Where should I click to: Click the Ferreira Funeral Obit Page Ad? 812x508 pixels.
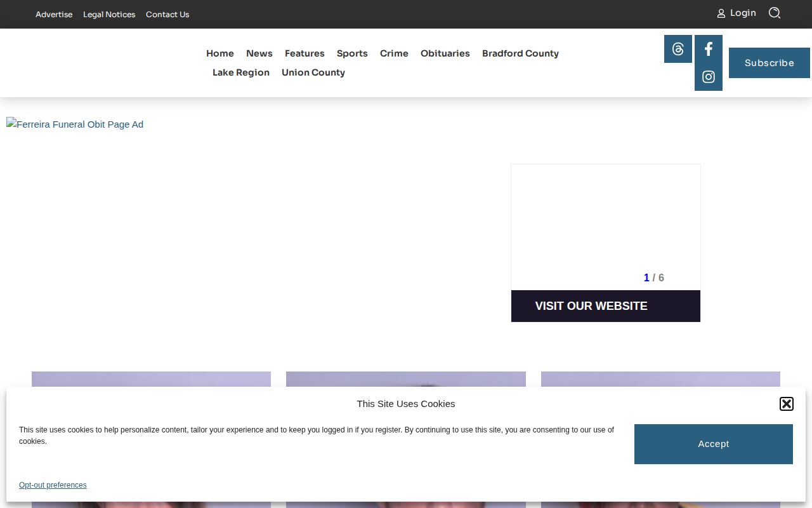click(x=75, y=124)
